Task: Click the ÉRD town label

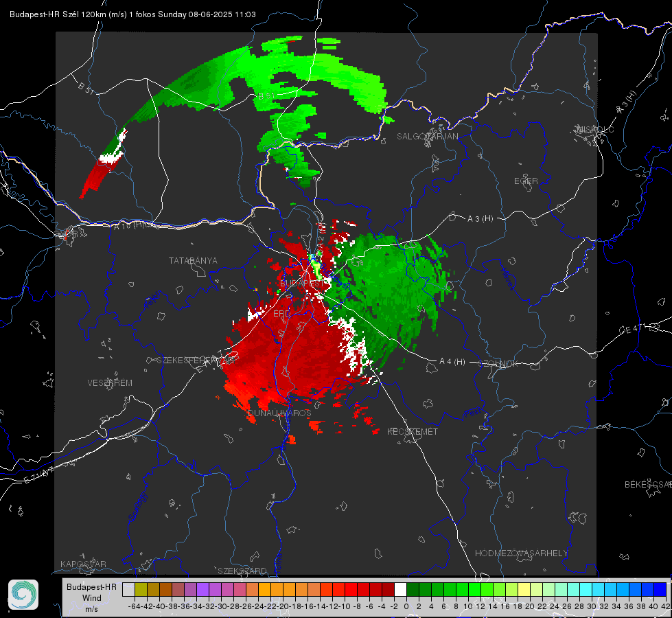Action: 281,314
